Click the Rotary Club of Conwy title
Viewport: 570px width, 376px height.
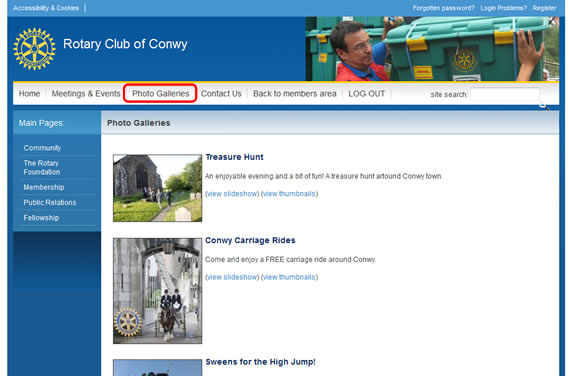tap(125, 44)
